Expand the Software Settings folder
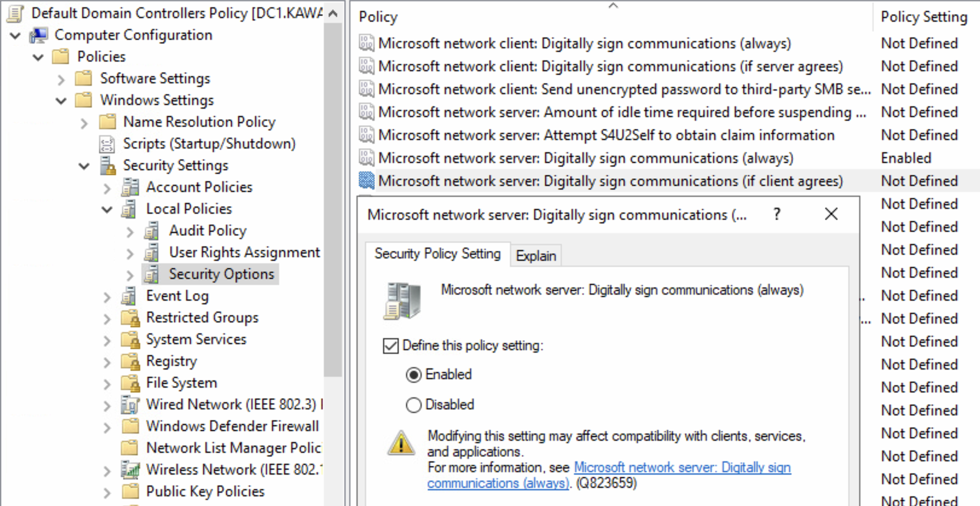980x506 pixels. [x=61, y=79]
